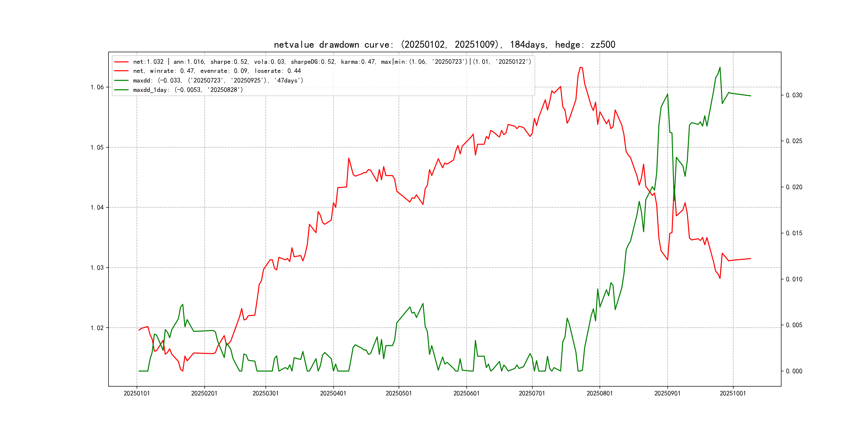The width and height of the screenshot is (868, 434).
Task: Click the 0.015 right y-axis label
Action: click(x=794, y=233)
